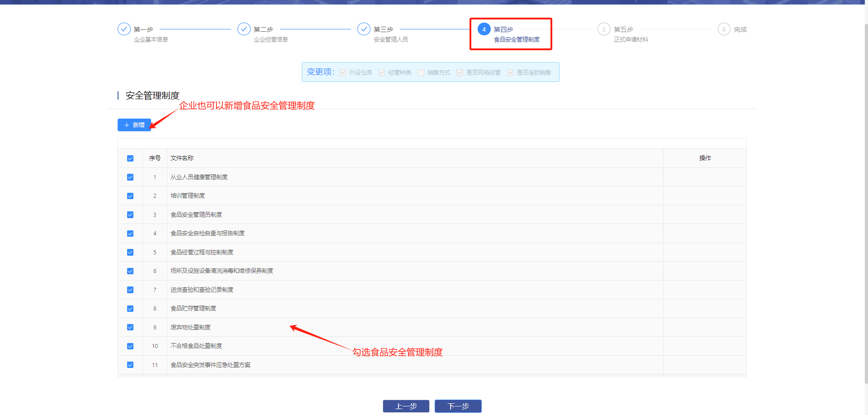Click the vertical page scrollbar
The height and width of the screenshot is (415, 868).
click(x=866, y=204)
